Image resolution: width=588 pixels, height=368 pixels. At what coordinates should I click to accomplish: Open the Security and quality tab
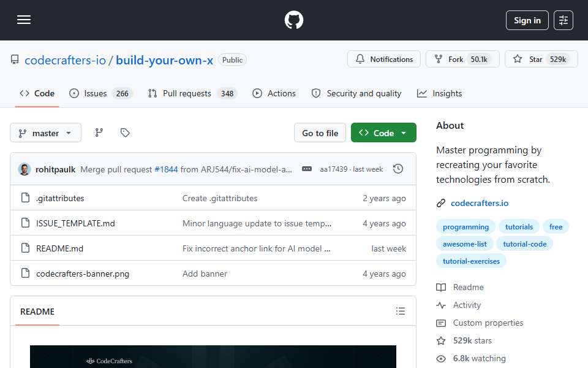356,93
